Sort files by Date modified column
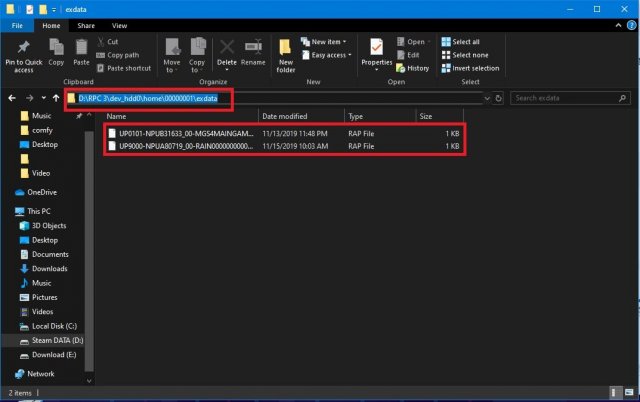 [x=286, y=116]
